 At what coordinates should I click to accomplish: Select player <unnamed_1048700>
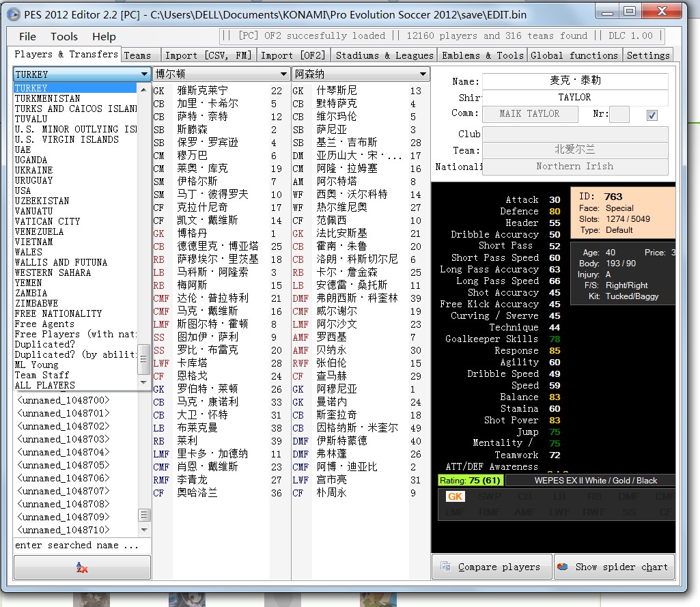(x=63, y=400)
